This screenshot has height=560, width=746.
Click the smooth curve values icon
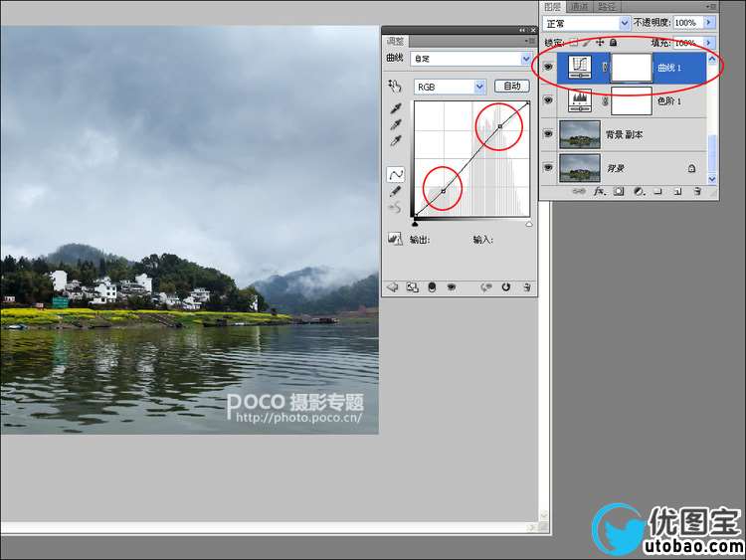click(x=395, y=208)
